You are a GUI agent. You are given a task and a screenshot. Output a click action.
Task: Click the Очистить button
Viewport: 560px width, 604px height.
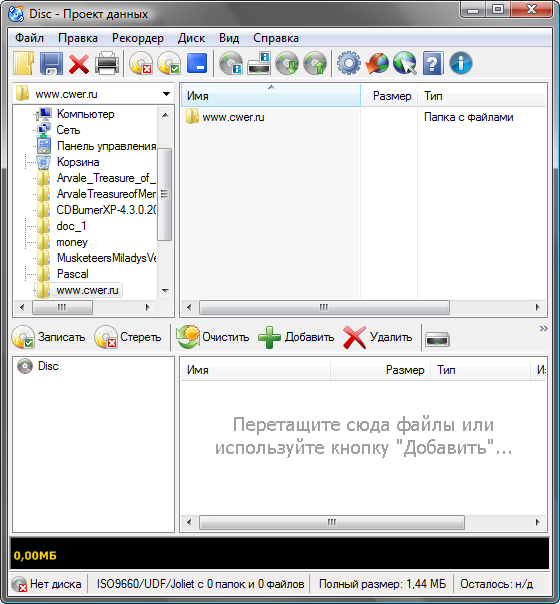(x=213, y=337)
